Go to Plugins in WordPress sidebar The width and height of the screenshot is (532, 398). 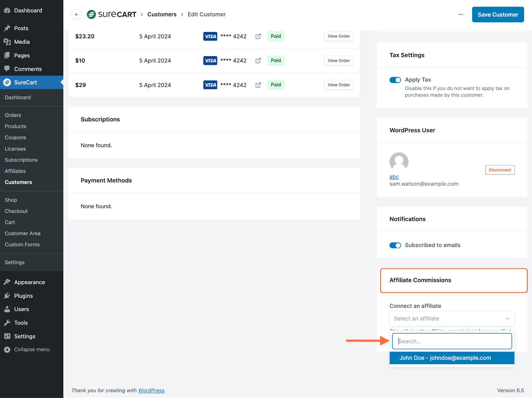coord(23,296)
